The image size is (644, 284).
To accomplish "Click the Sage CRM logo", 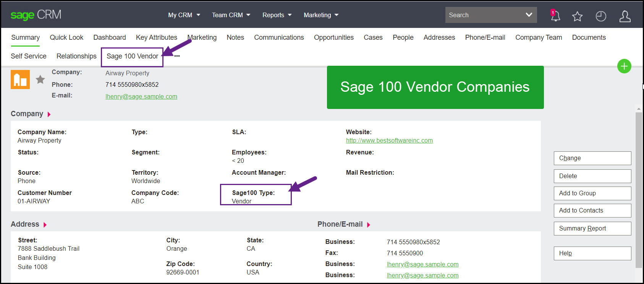I will click(x=36, y=15).
